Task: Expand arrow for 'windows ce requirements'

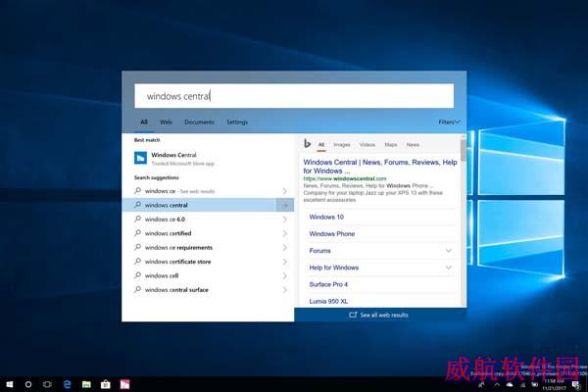Action: click(285, 248)
